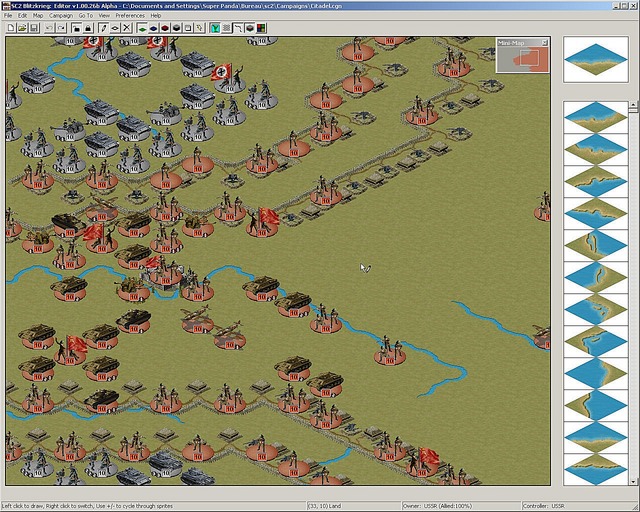The height and width of the screenshot is (512, 640).
Task: Choose the green tile layer icon
Action: pyautogui.click(x=142, y=28)
